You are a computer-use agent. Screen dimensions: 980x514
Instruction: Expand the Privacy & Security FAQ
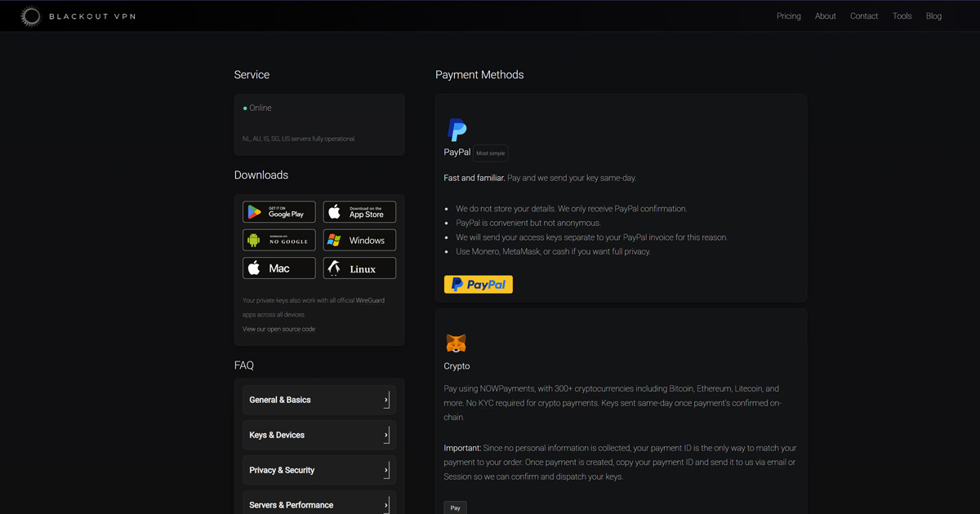pos(319,470)
